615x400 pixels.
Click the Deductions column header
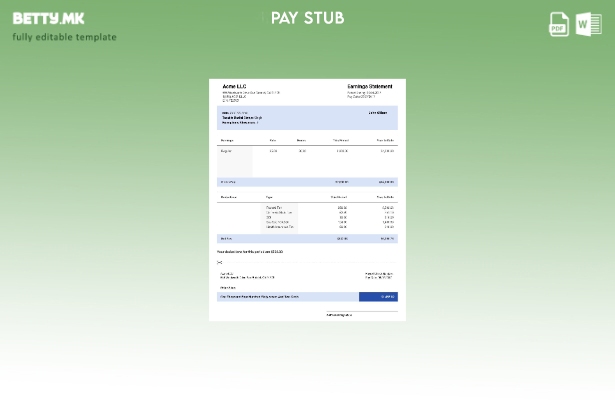(229, 197)
